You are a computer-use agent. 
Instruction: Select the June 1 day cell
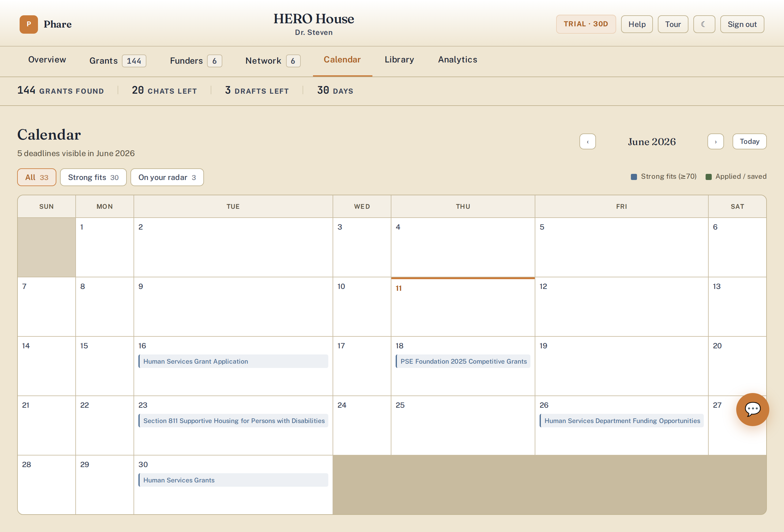click(104, 247)
